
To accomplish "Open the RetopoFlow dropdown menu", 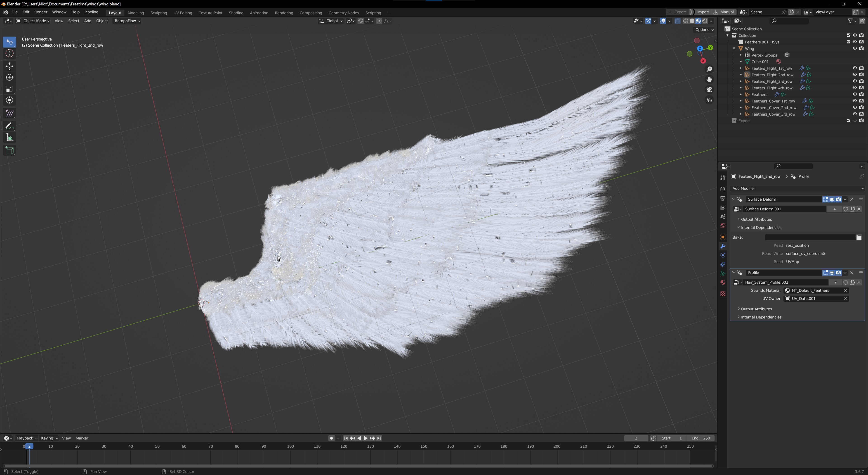I will (127, 21).
